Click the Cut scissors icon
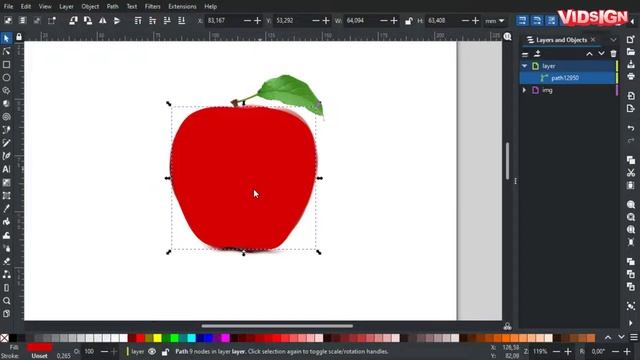Screen dimensions: 640x360 (x=631, y=173)
